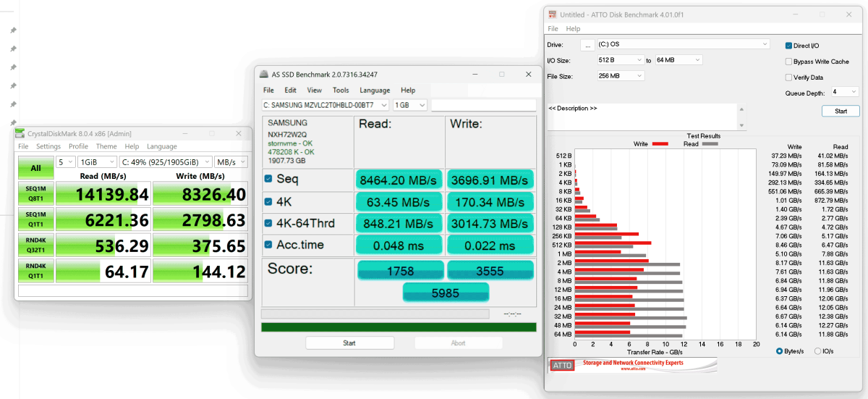Open CrystalDiskMark drive dropdown C: 49%
Viewport: 868px width, 399px height.
(166, 161)
